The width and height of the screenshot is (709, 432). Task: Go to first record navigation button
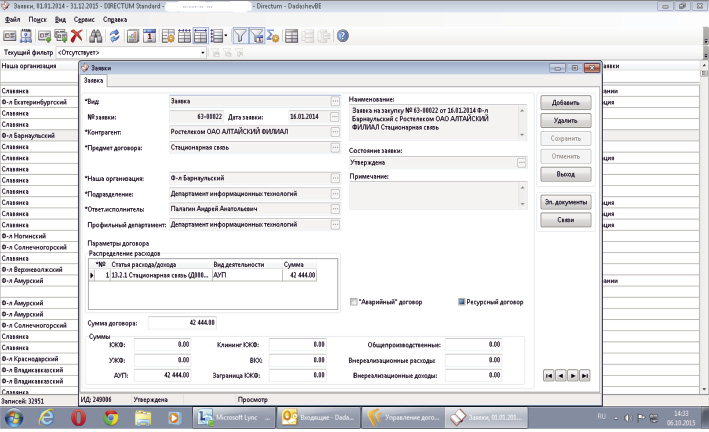point(548,375)
